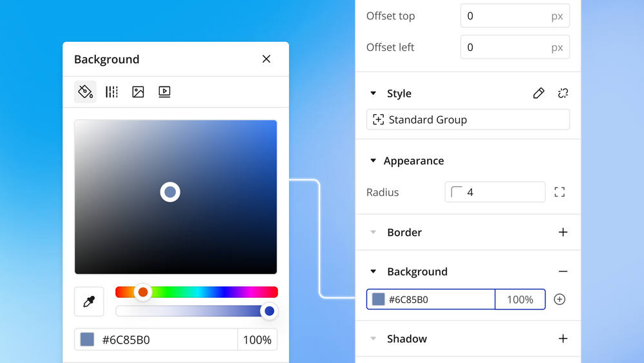This screenshot has height=363, width=644.
Task: Pick a color with the eyedropper tool
Action: point(89,301)
